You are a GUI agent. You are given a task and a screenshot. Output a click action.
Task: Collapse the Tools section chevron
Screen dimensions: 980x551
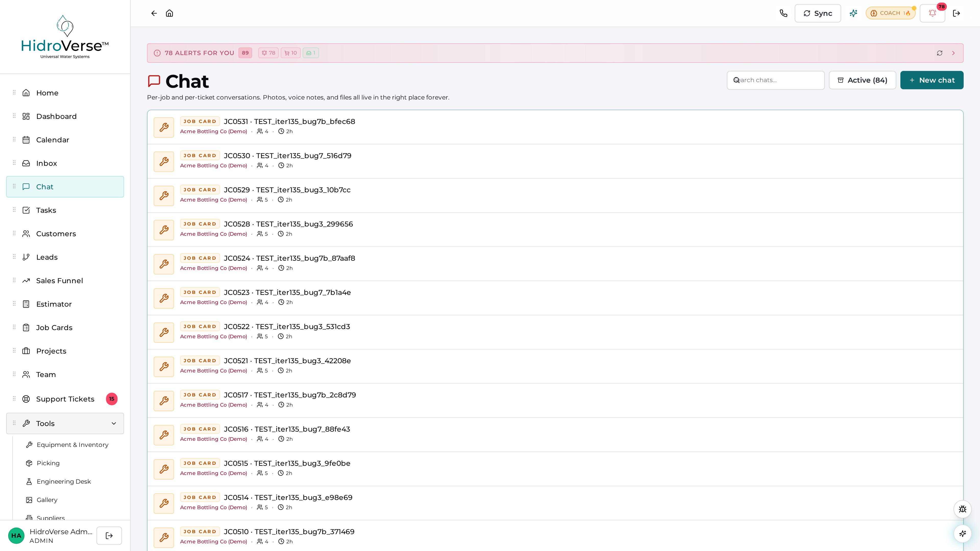pos(114,424)
